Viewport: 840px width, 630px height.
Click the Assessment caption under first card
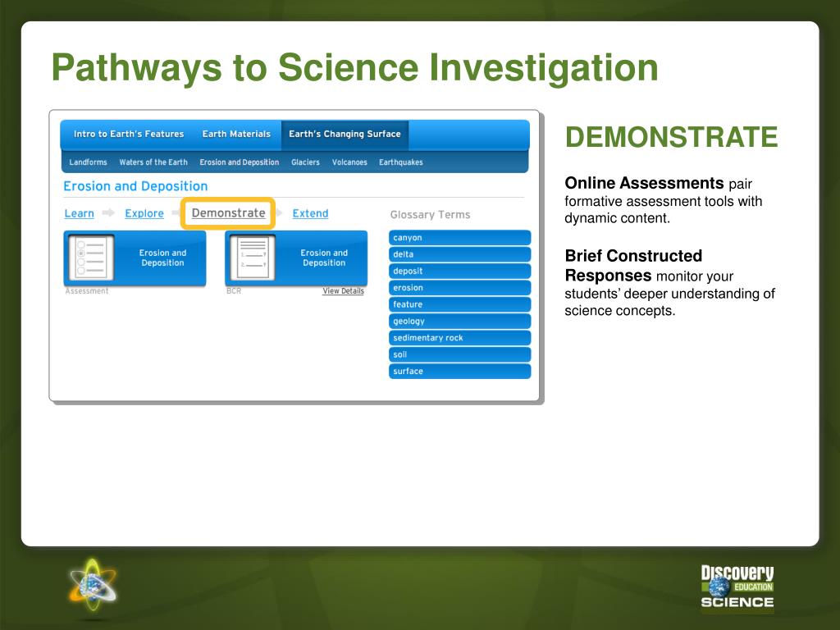87,291
